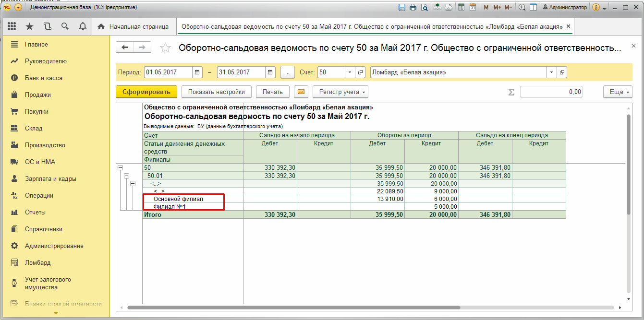Go forward with the right arrow button
The image size is (644, 320).
[x=143, y=47]
